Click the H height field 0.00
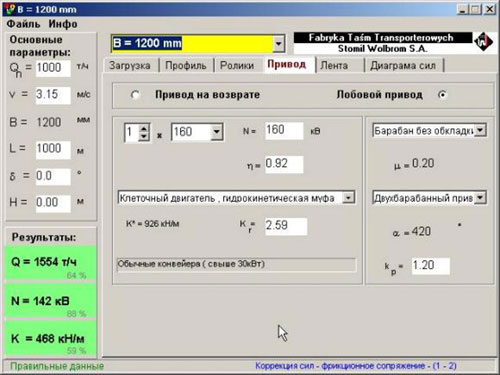Viewport: 500px width, 375px height. 53,203
